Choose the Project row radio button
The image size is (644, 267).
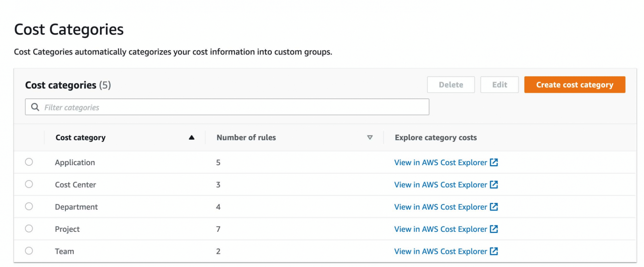[29, 229]
